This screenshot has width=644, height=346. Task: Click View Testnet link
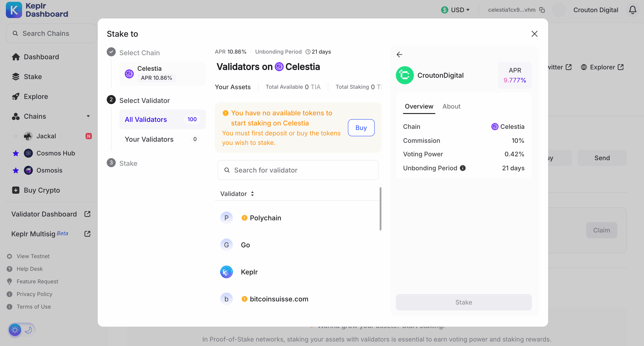[28, 256]
